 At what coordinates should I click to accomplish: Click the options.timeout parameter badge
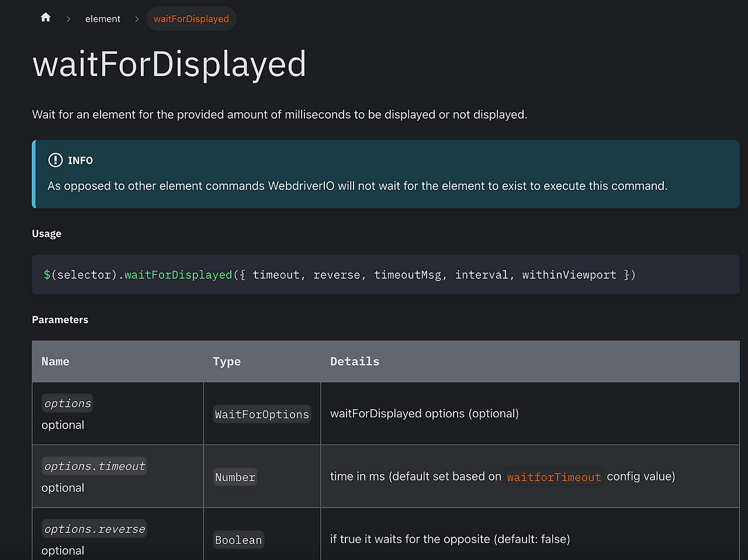pyautogui.click(x=95, y=466)
